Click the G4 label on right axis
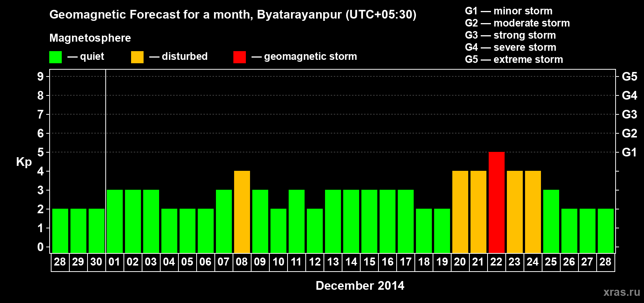 click(629, 95)
